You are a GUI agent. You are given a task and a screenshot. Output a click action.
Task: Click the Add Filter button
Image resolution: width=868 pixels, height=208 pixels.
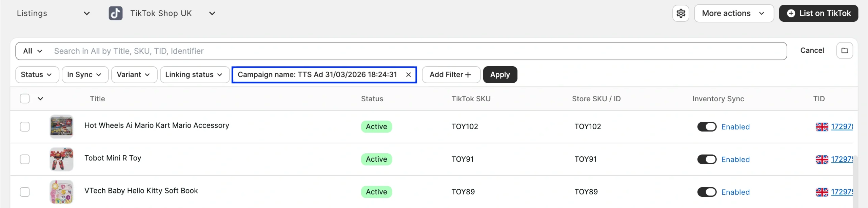pyautogui.click(x=451, y=75)
